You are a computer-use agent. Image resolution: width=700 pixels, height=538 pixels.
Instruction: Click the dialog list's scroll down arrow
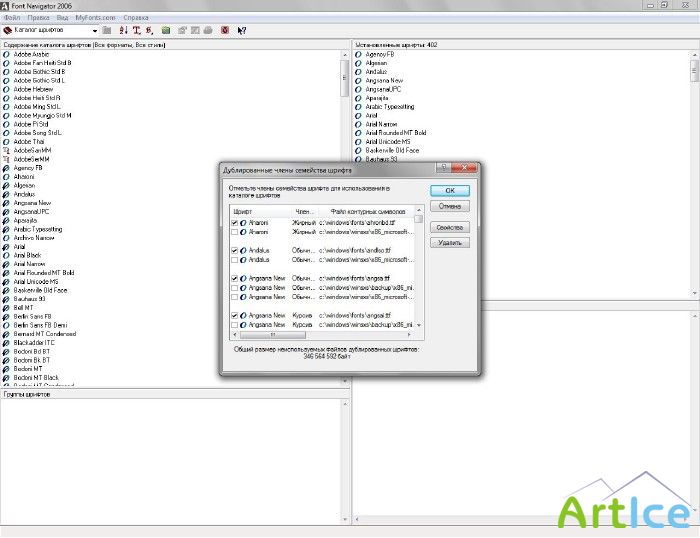pyautogui.click(x=419, y=327)
